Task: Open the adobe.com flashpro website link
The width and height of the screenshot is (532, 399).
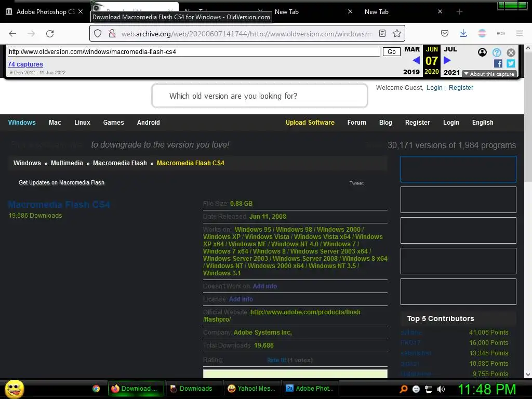Action: click(282, 315)
